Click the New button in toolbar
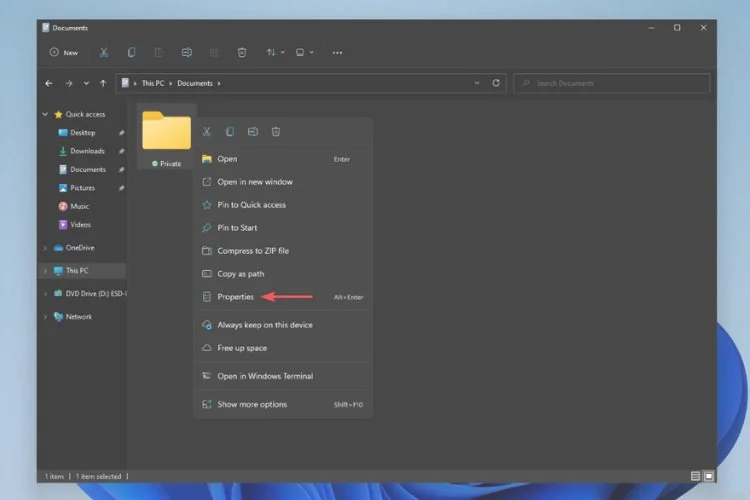 pyautogui.click(x=64, y=53)
